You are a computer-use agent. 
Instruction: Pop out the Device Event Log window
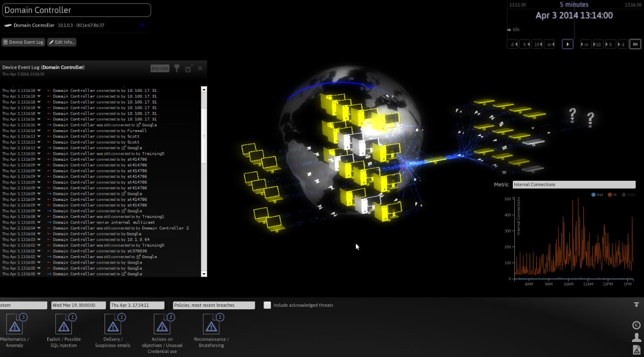coord(189,68)
